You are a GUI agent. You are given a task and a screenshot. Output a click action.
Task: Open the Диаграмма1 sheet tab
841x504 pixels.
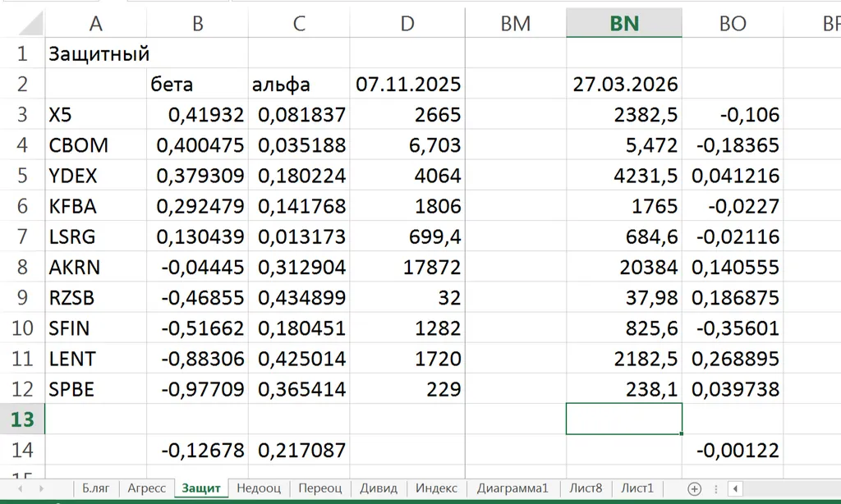pyautogui.click(x=512, y=488)
